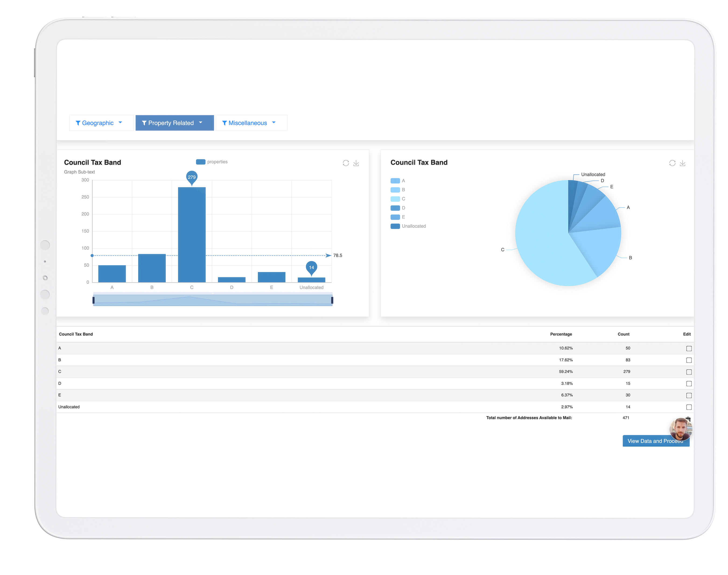The image size is (728, 575).
Task: Refresh the pie chart Council Tax Band
Action: point(672,163)
